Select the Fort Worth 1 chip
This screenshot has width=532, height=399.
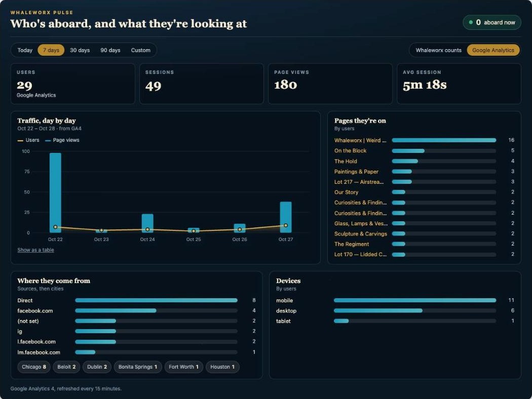(x=183, y=367)
